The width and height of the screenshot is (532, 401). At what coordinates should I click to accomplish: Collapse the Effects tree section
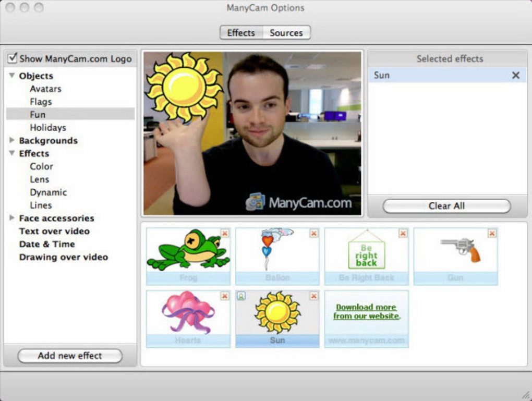pos(12,153)
